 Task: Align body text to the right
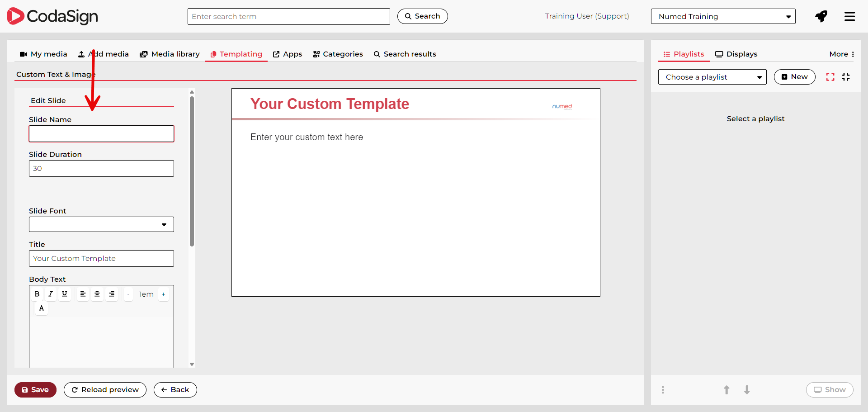tap(112, 294)
